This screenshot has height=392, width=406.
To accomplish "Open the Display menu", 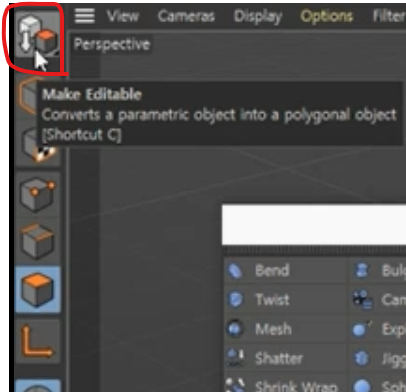I will 258,16.
